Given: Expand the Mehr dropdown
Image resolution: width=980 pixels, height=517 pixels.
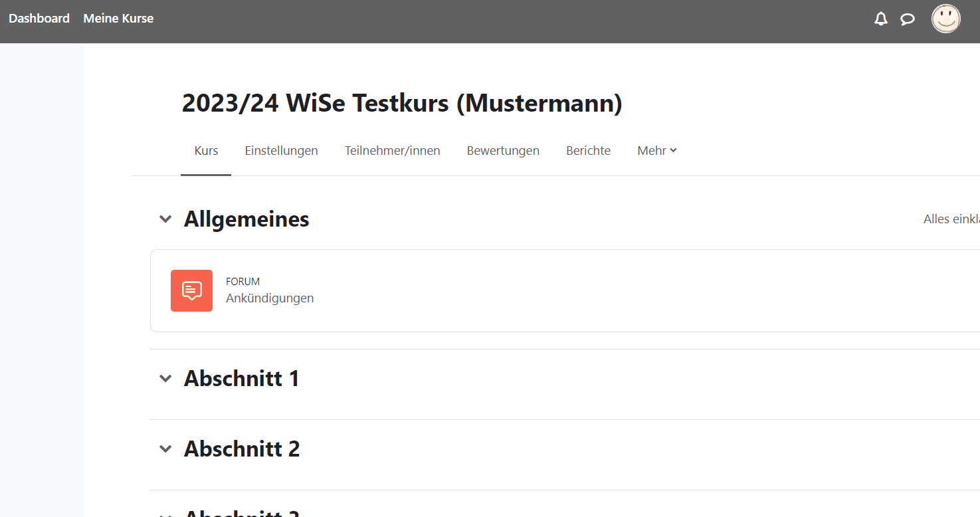Looking at the screenshot, I should 656,150.
